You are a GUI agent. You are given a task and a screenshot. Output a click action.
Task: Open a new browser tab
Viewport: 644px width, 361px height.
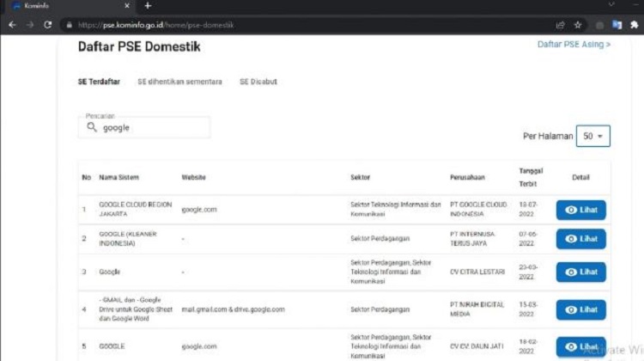point(148,6)
